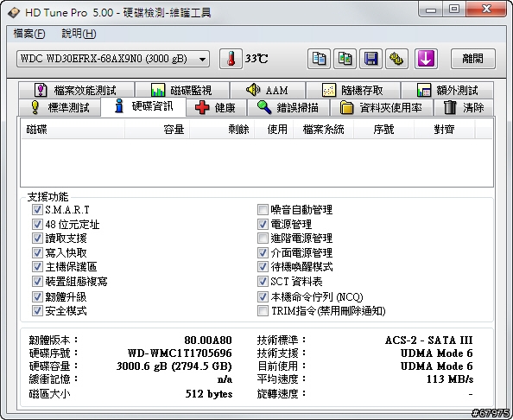Toggle the 韌體升級 checkbox
513x420 pixels.
tap(37, 297)
